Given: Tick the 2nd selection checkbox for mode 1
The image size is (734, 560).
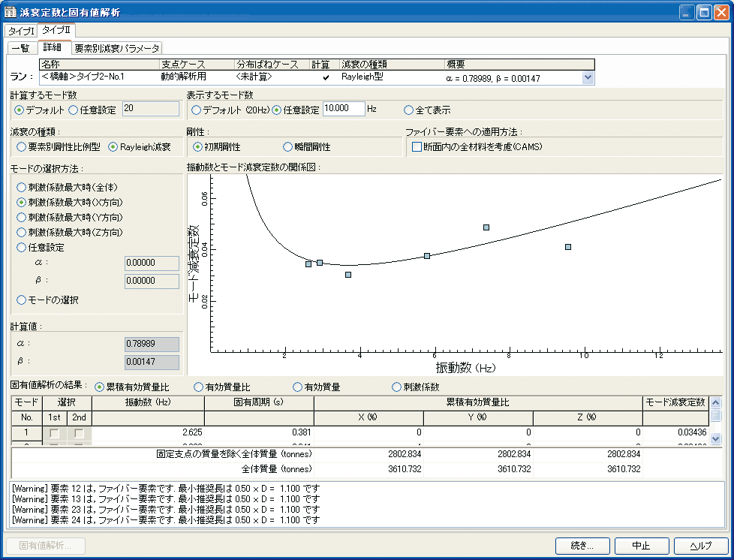Looking at the screenshot, I should (79, 433).
